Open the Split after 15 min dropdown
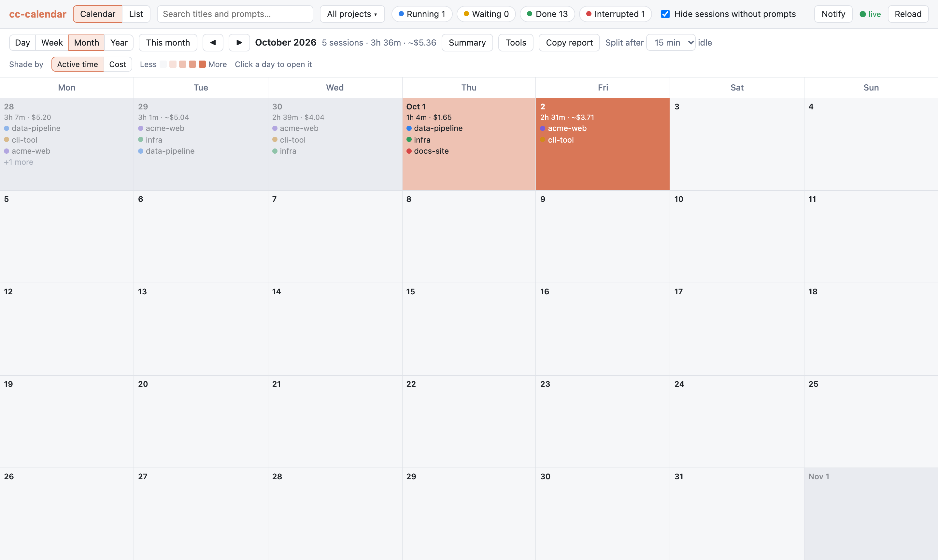938x560 pixels. (x=670, y=43)
